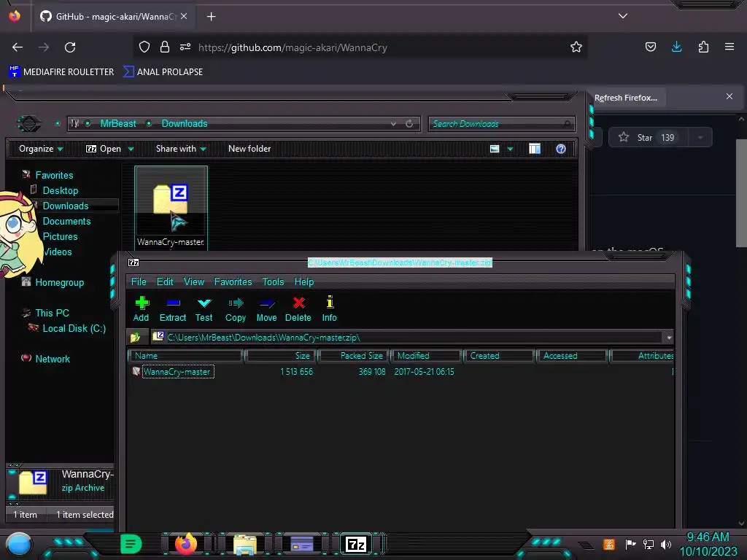
Task: Click the red Delete icon in 7-Zip
Action: coord(298,308)
